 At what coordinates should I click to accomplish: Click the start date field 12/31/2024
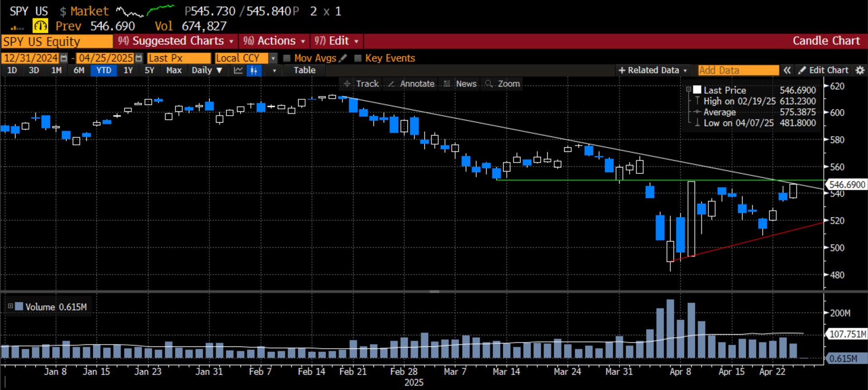tap(31, 58)
